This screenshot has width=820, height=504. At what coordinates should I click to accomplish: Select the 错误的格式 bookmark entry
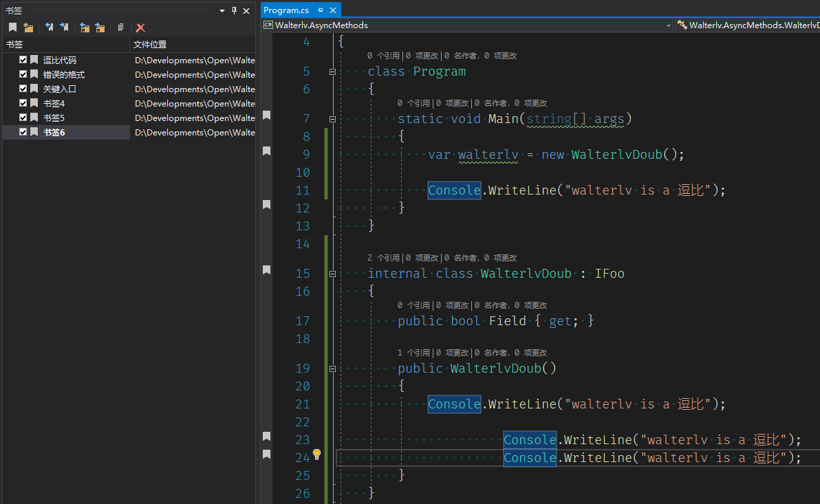[64, 74]
